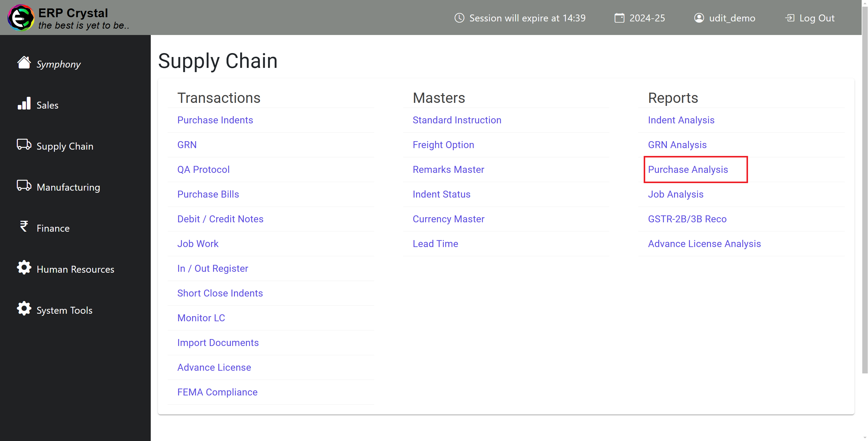This screenshot has height=441, width=868.
Task: Select Standard Instruction master
Action: (x=457, y=120)
